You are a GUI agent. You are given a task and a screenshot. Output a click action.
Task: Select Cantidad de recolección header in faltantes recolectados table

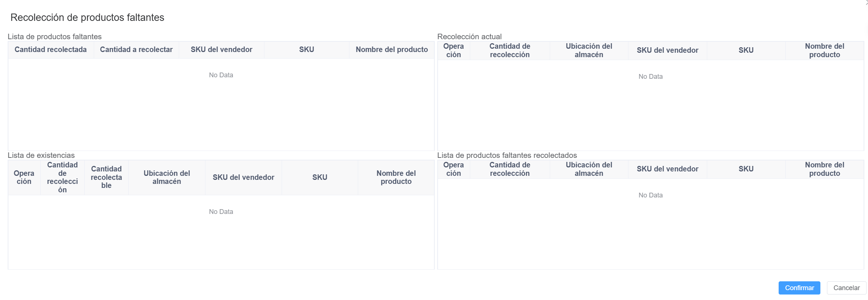tap(509, 169)
